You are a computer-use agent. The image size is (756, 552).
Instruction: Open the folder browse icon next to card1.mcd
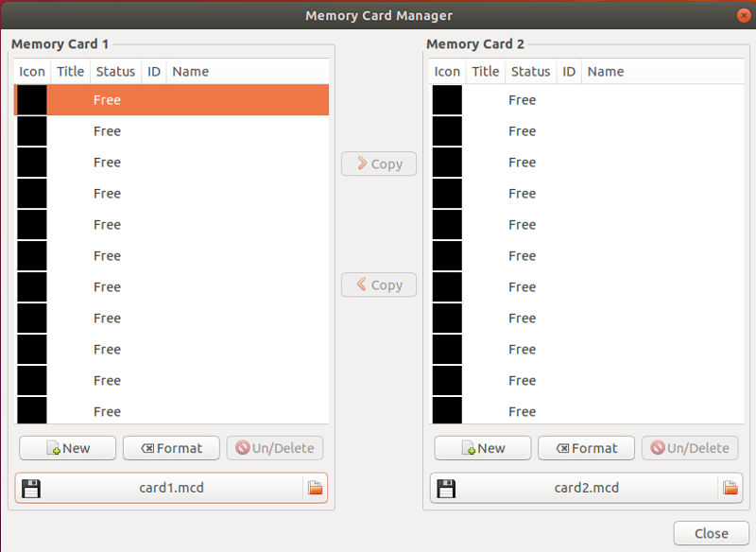coord(315,488)
